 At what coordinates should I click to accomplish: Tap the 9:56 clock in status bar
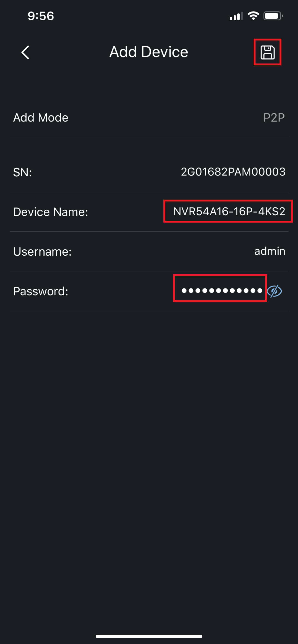click(41, 16)
